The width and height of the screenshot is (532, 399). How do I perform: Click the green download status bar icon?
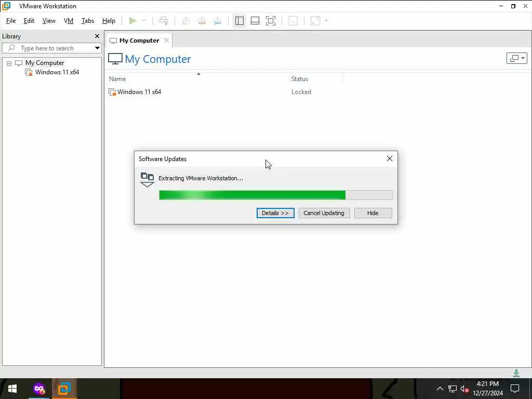click(x=516, y=373)
